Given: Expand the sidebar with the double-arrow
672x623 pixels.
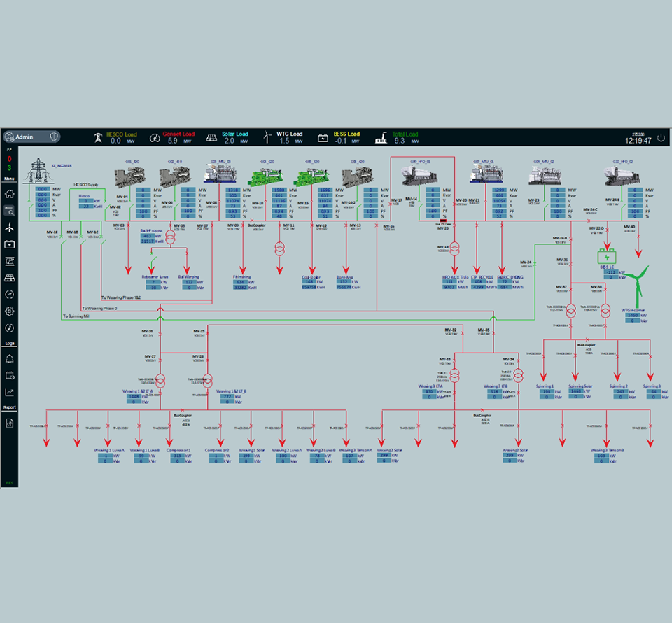Looking at the screenshot, I should (10, 149).
